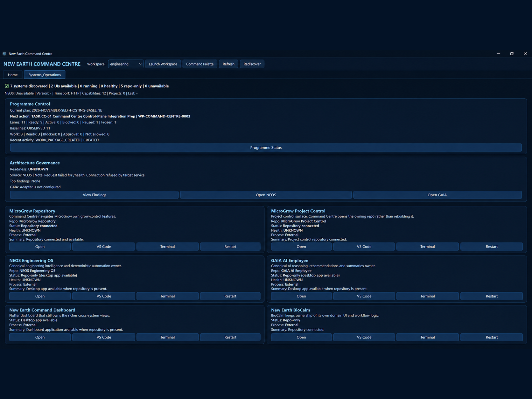Switch to the Home tab
The height and width of the screenshot is (399, 532).
(13, 75)
